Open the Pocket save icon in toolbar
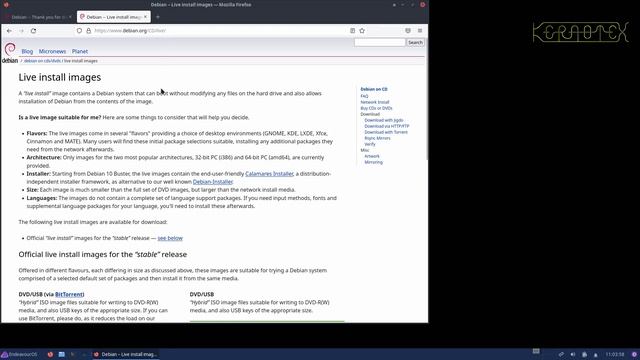The height and width of the screenshot is (360, 640). point(408,31)
